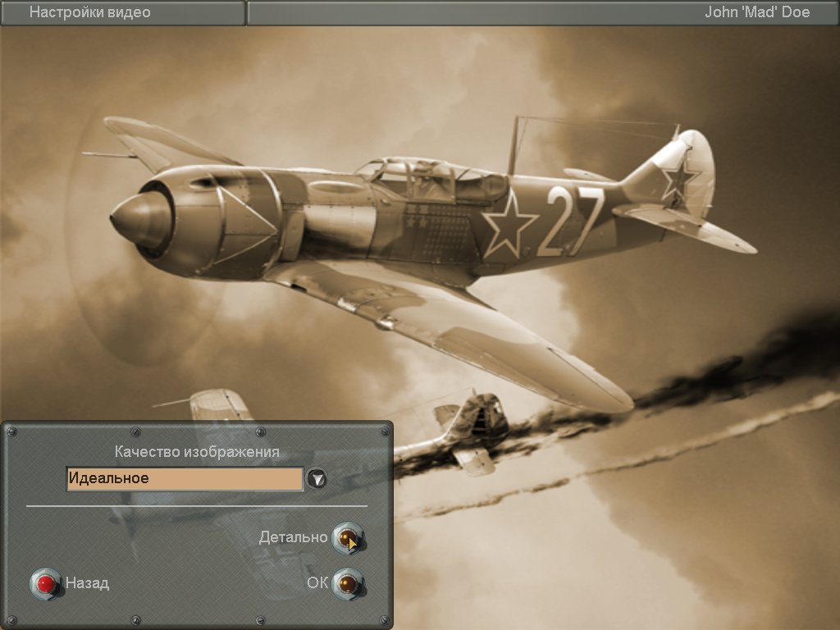Image resolution: width=840 pixels, height=630 pixels.
Task: Click the burning enemy plane below
Action: click(472, 431)
